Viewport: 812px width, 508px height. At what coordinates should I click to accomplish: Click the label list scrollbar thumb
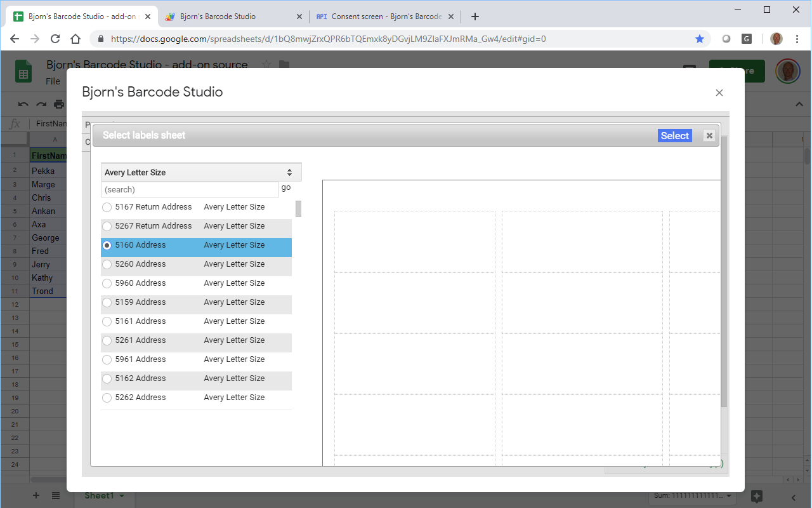coord(298,209)
